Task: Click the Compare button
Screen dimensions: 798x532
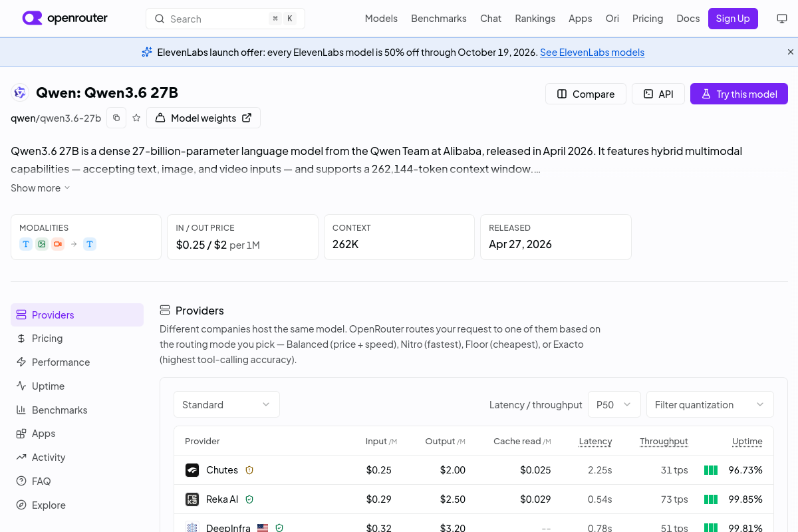Action: [x=586, y=94]
